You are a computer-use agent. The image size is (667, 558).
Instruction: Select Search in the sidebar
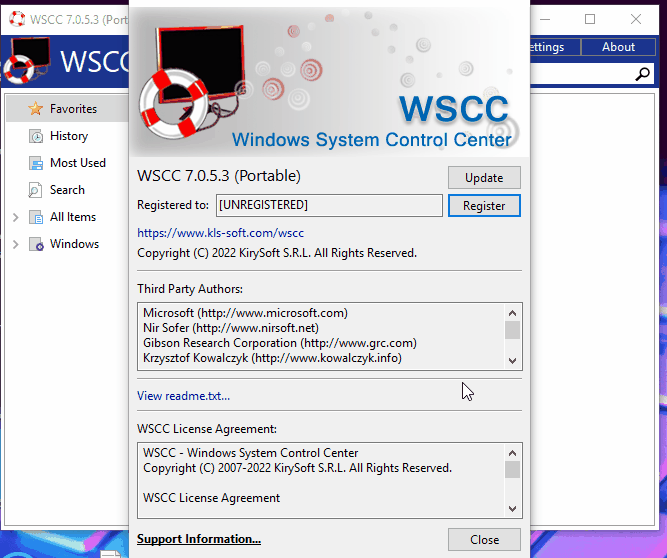67,190
